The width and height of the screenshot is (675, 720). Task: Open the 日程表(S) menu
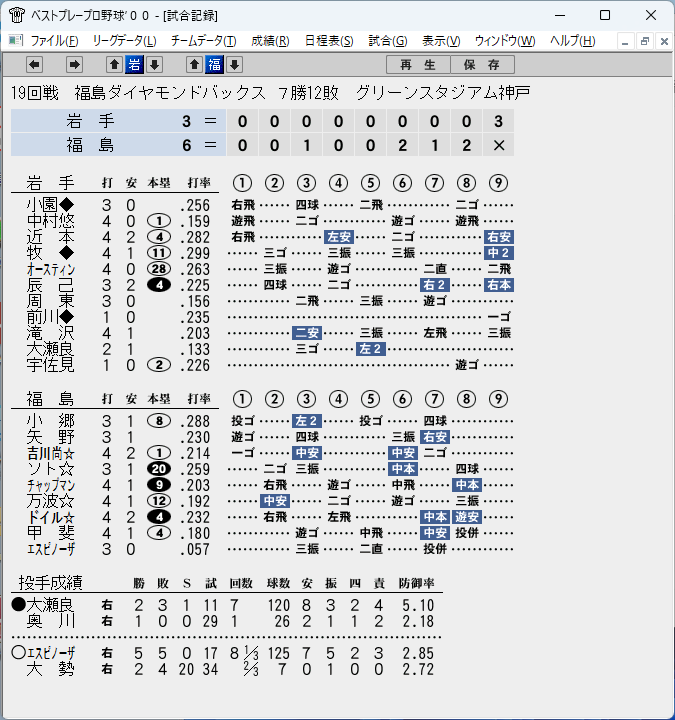tap(329, 41)
